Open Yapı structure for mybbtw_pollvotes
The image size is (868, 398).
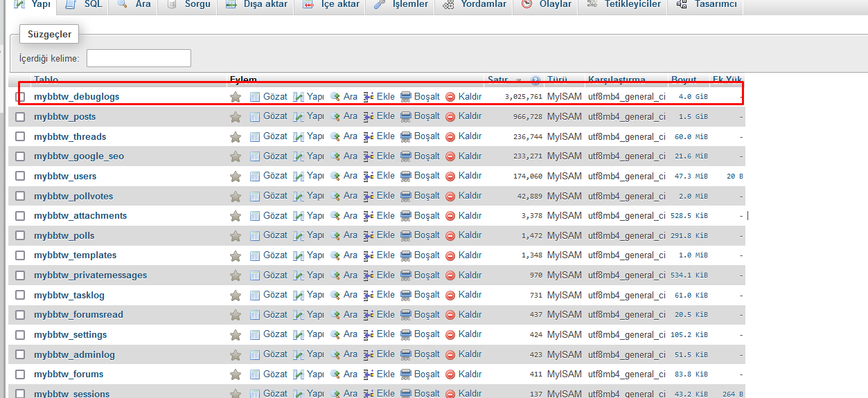pos(308,196)
